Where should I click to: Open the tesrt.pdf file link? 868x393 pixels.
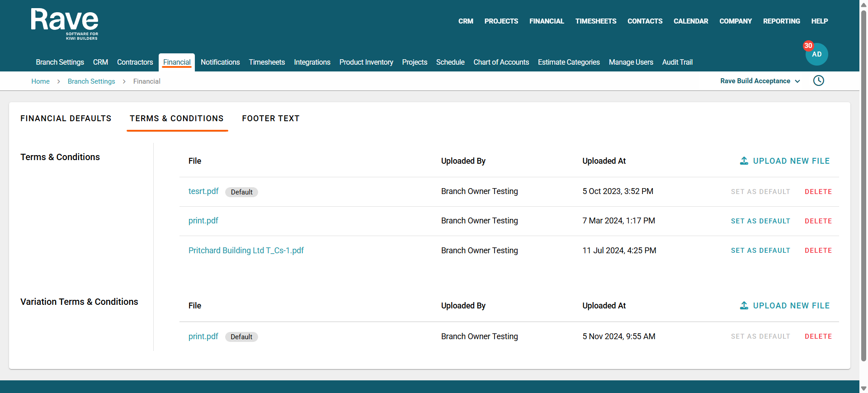pyautogui.click(x=203, y=191)
